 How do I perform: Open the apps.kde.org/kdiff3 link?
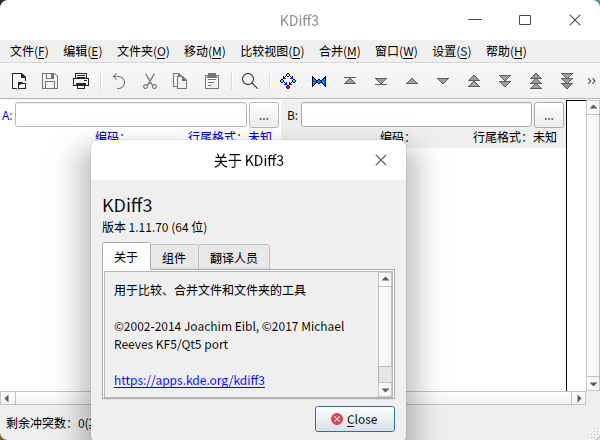(x=189, y=381)
